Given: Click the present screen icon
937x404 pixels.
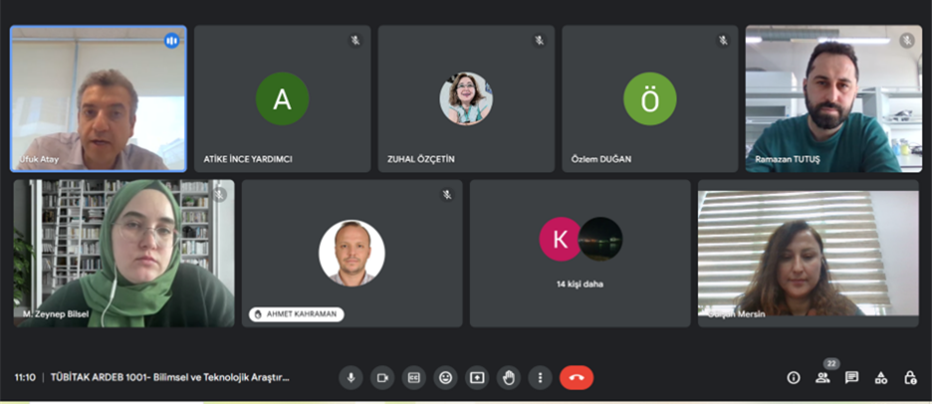Looking at the screenshot, I should coord(477,378).
